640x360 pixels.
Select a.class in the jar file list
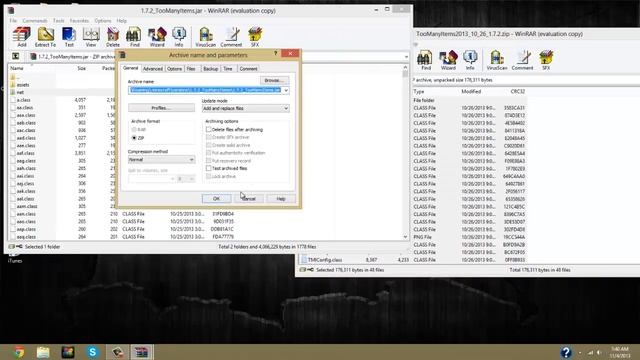tap(24, 100)
